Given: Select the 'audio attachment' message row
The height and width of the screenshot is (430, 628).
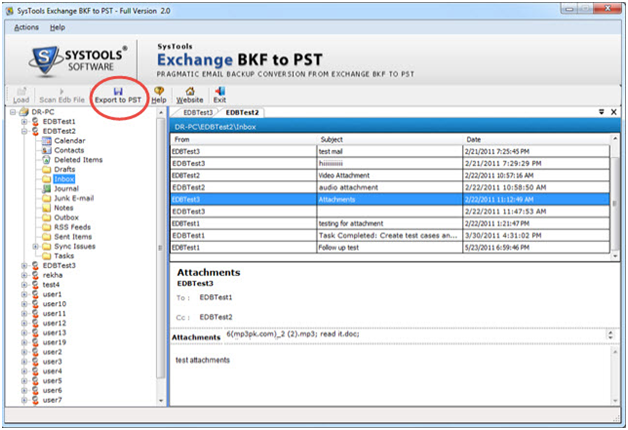Looking at the screenshot, I should point(390,187).
